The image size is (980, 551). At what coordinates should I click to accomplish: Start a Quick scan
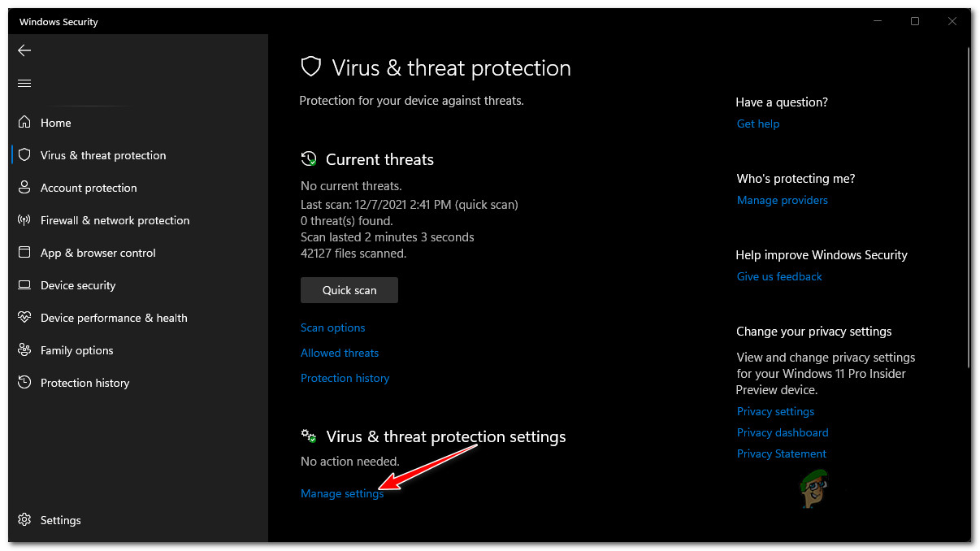pos(349,290)
